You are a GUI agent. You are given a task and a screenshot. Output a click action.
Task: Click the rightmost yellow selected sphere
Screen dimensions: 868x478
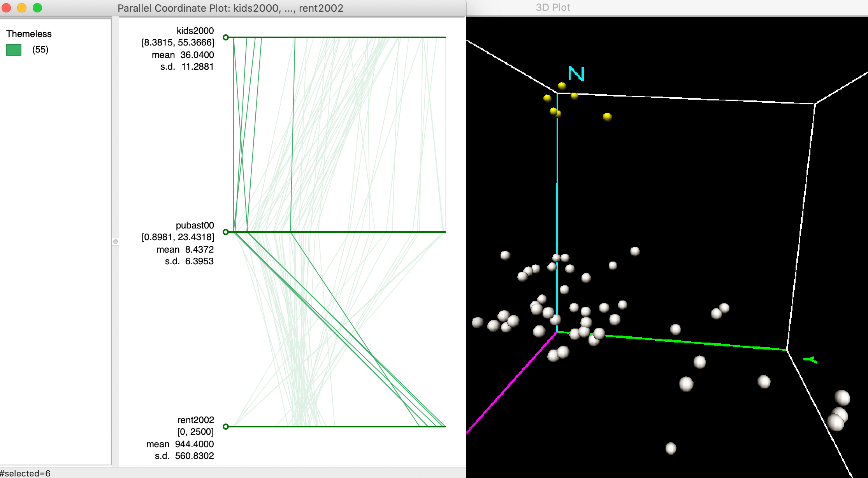[607, 116]
